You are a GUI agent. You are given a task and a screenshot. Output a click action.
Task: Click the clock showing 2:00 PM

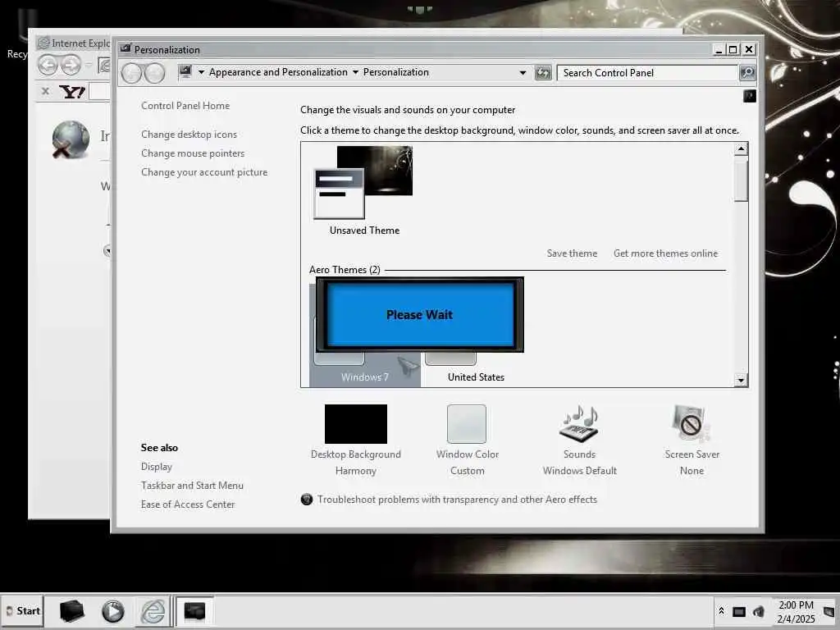(x=796, y=605)
